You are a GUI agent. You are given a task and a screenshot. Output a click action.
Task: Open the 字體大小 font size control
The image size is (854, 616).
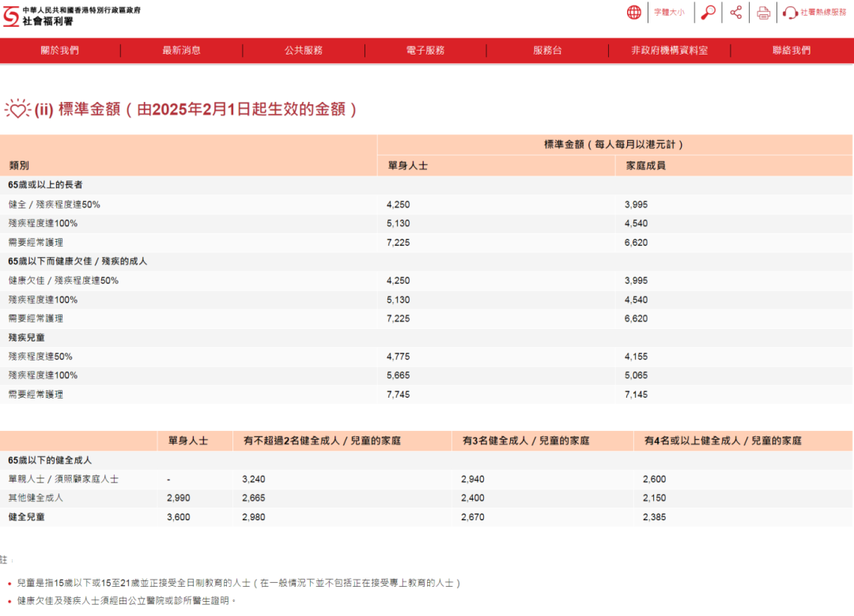click(670, 12)
